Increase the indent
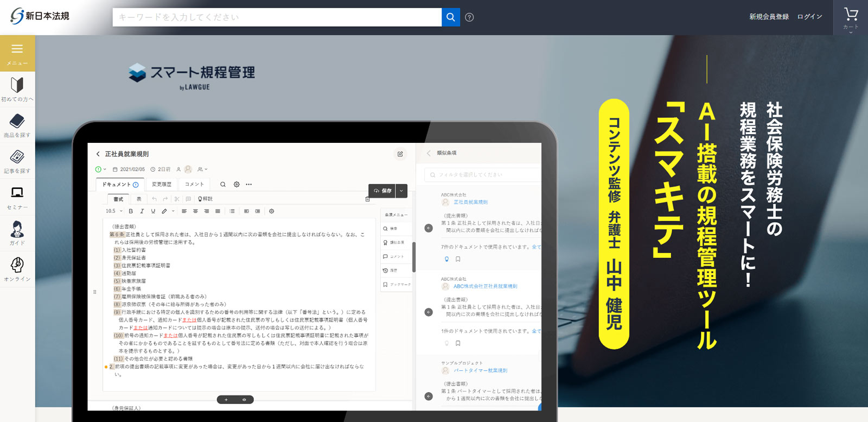Screen dimensions: 868x422 click(257, 211)
